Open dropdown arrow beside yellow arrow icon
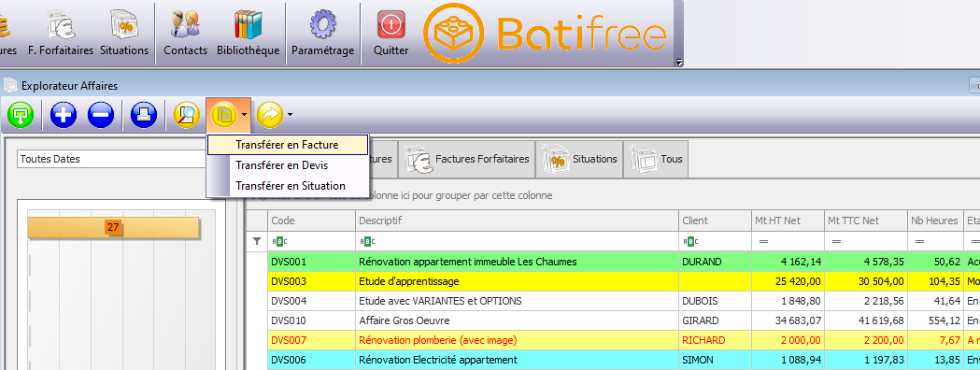The image size is (980, 370). point(291,115)
